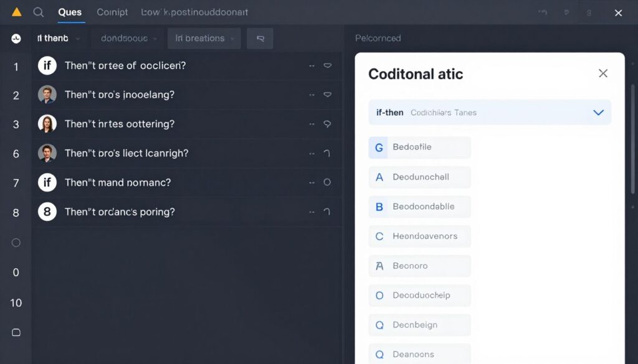Click the '8' badge on the last question
The height and width of the screenshot is (364, 638).
47,212
